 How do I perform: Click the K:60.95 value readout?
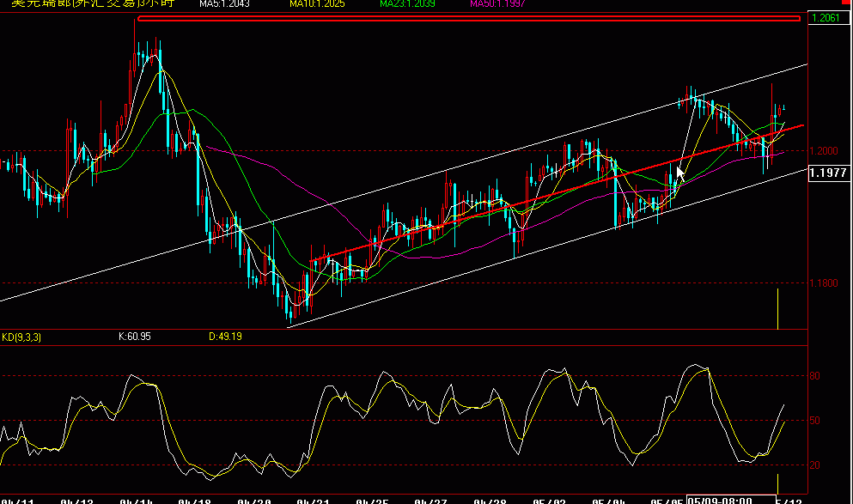(135, 337)
